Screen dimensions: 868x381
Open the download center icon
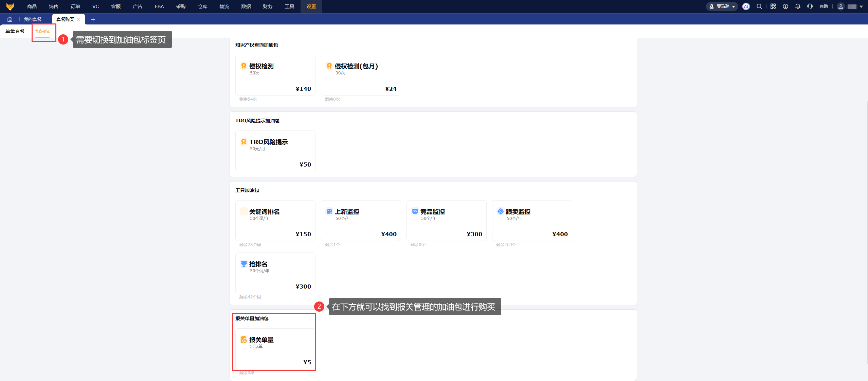tap(785, 6)
